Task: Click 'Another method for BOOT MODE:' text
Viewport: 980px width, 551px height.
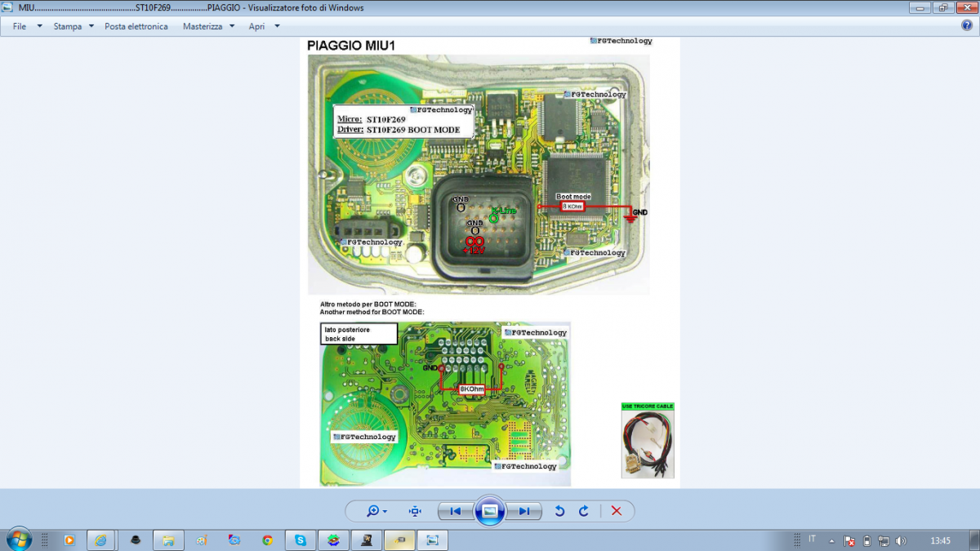Action: [372, 313]
